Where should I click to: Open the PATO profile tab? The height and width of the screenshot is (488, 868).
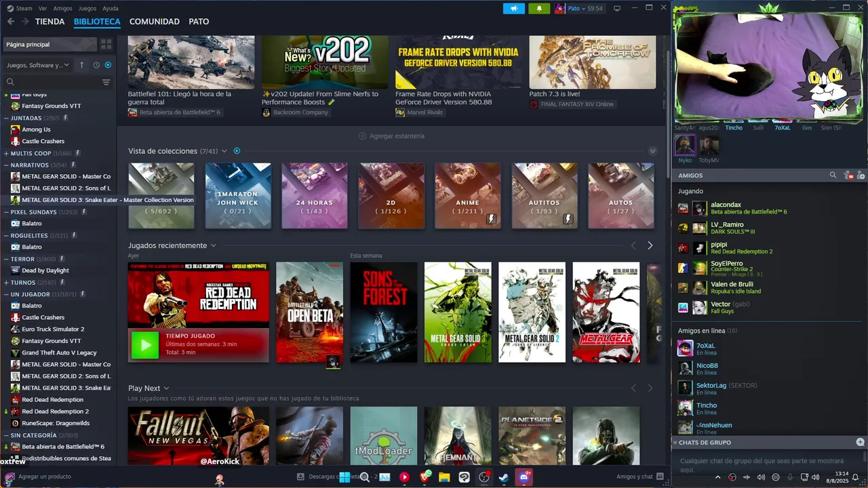tap(199, 22)
